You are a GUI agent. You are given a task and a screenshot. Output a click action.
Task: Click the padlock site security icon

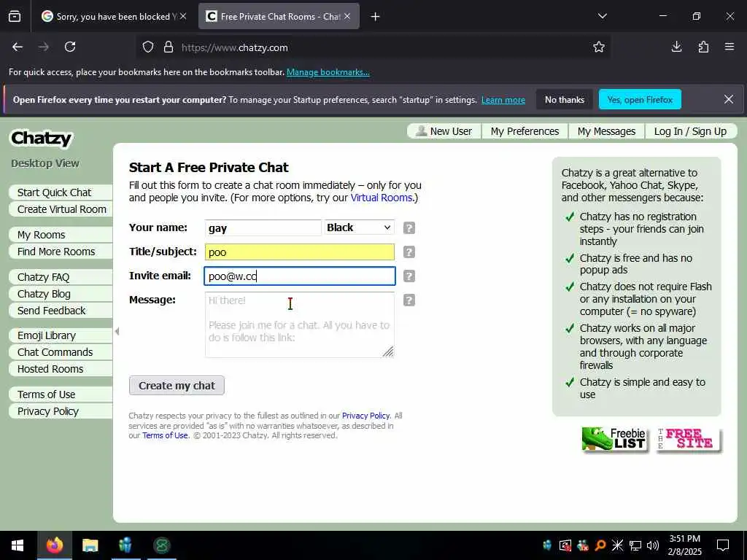point(169,47)
